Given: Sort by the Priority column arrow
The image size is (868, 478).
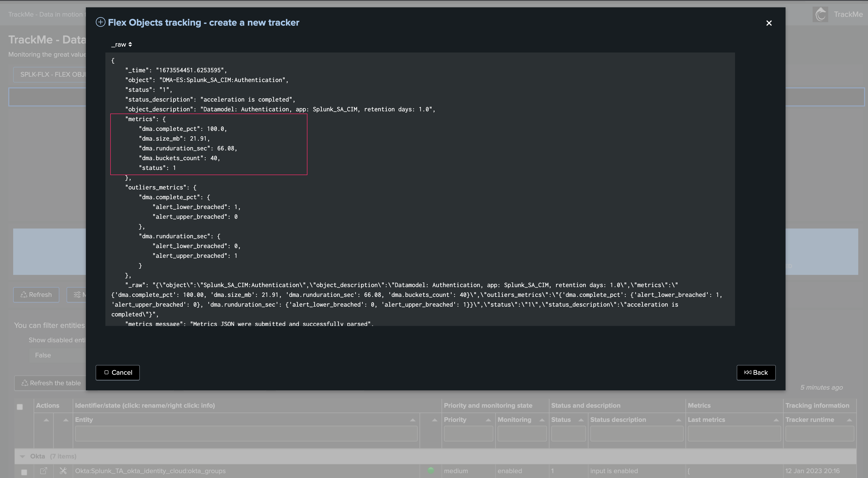Looking at the screenshot, I should (x=488, y=420).
